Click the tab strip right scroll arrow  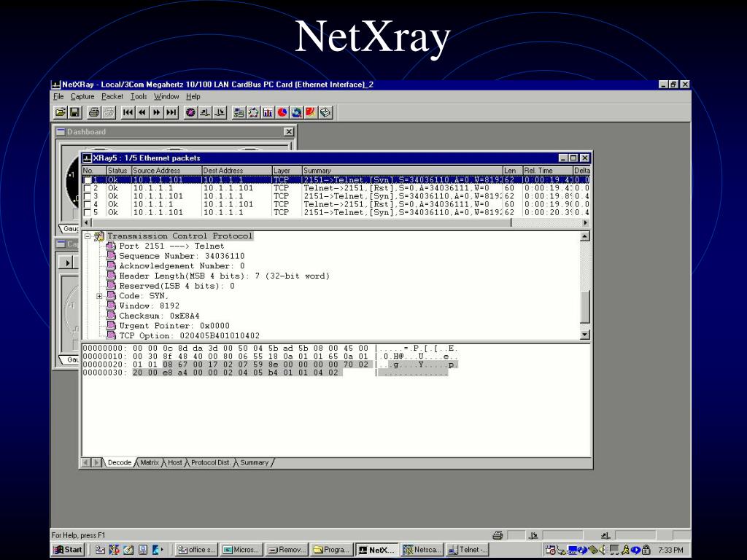point(97,462)
